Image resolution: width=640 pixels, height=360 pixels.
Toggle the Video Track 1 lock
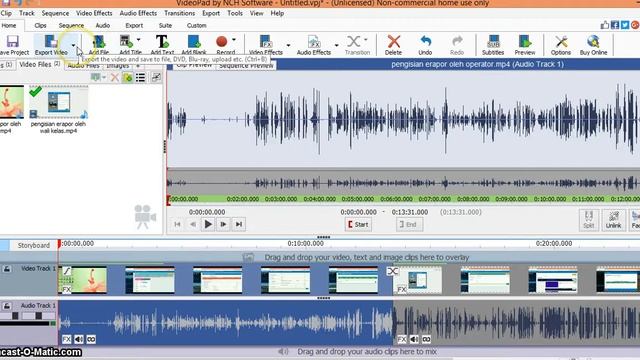click(x=7, y=269)
